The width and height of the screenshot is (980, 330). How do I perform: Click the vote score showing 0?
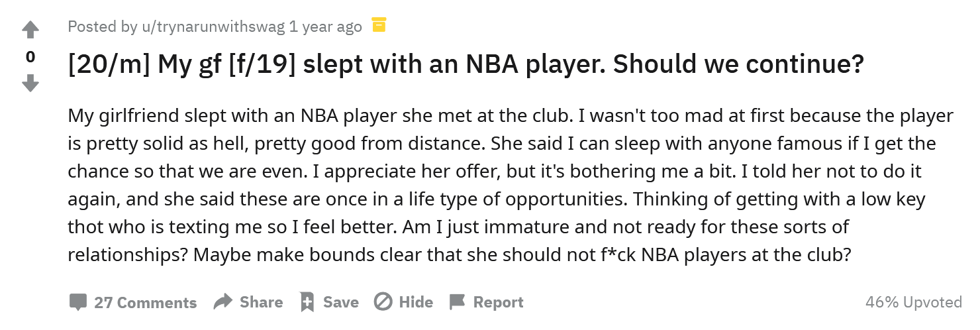point(30,57)
